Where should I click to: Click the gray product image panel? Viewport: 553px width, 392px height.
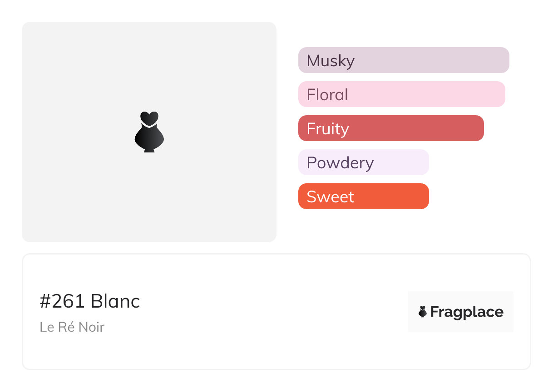point(149,132)
